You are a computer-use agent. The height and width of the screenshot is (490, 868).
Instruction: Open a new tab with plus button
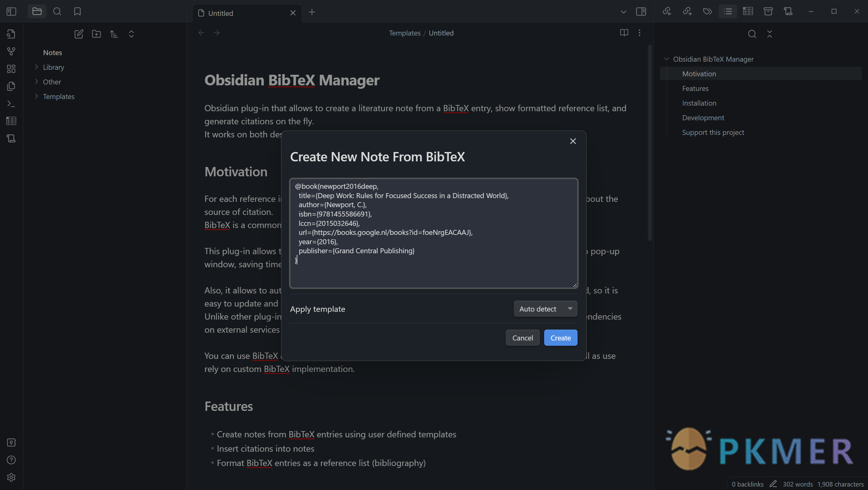click(x=312, y=12)
